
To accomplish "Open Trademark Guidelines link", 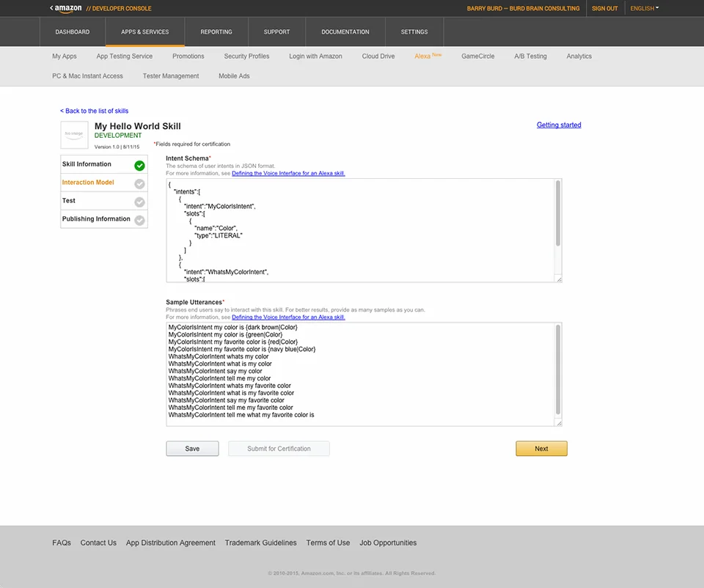I will (261, 543).
